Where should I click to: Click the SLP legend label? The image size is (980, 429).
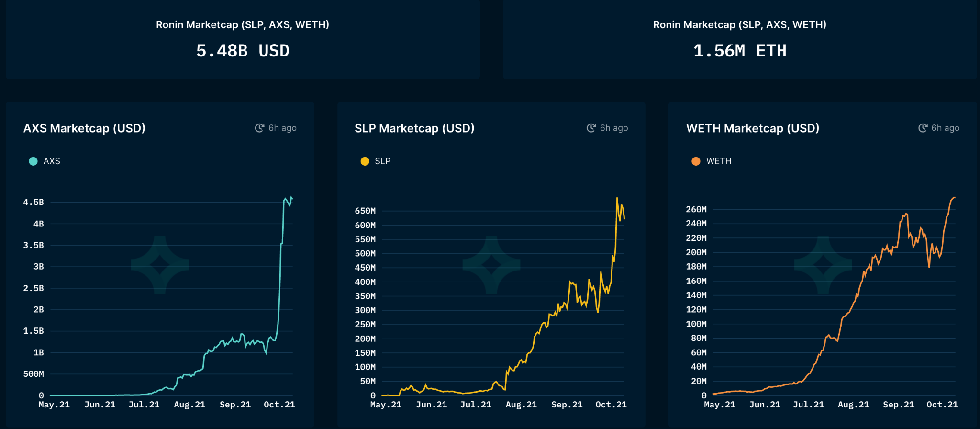coord(382,161)
